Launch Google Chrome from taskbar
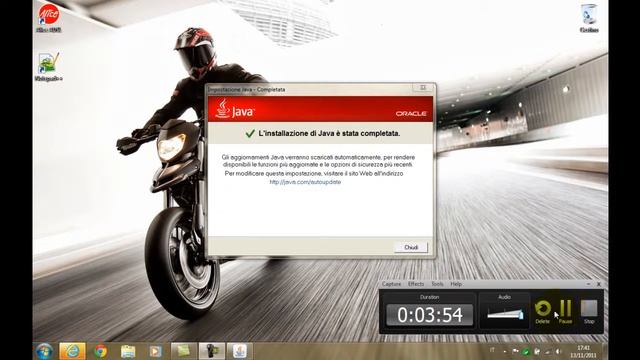Image resolution: width=640 pixels, height=360 pixels. [x=100, y=351]
